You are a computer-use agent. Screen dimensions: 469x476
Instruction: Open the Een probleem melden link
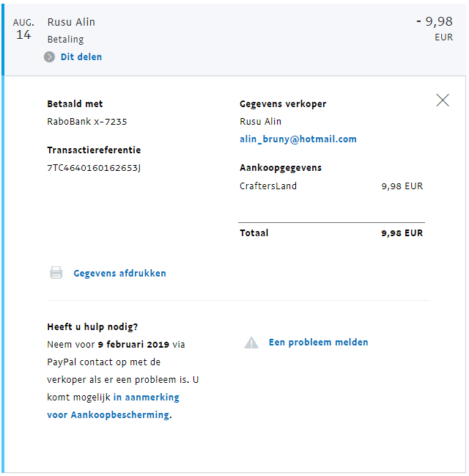[x=318, y=343]
